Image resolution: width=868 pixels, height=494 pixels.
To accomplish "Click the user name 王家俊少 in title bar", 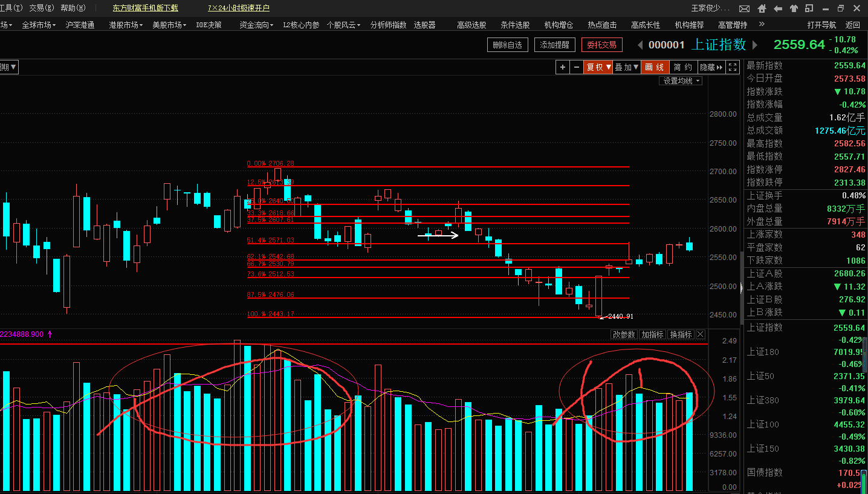I will pyautogui.click(x=711, y=8).
